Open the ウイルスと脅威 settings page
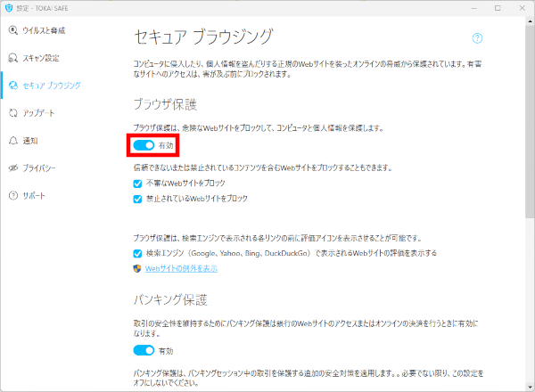535x392 pixels. [44, 30]
